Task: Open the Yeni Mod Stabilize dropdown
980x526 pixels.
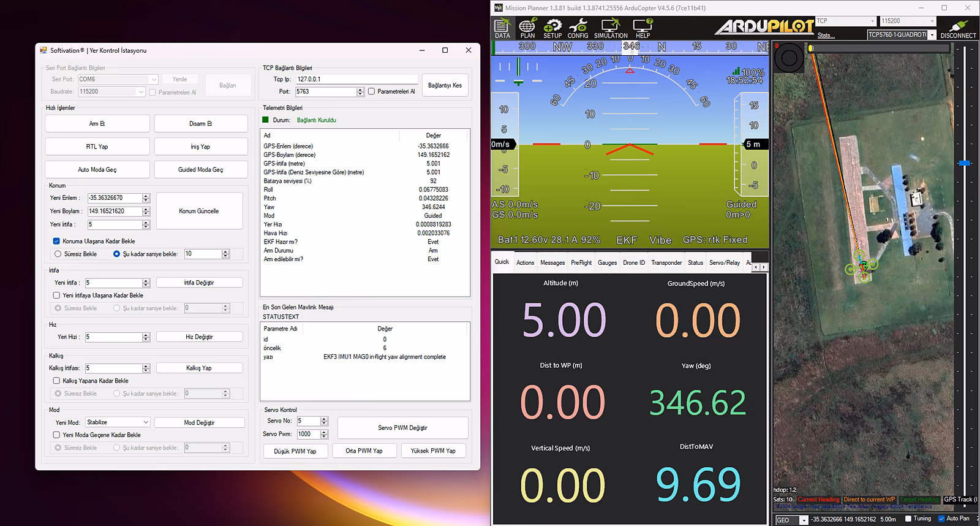Action: pyautogui.click(x=118, y=422)
